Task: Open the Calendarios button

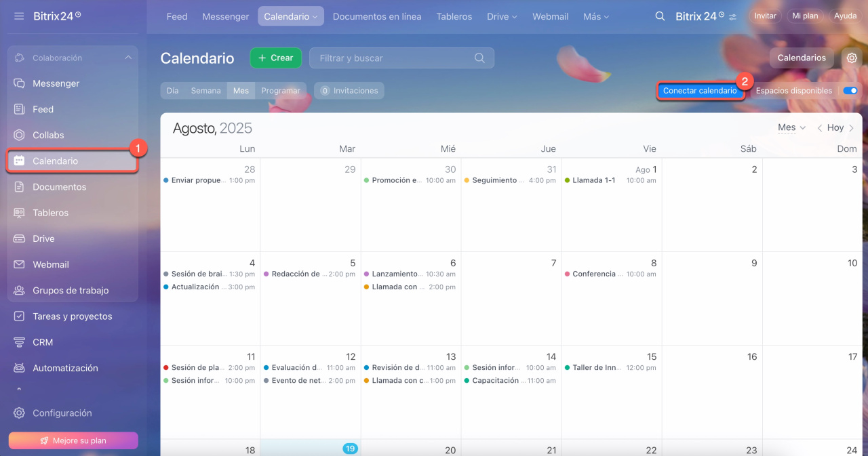Action: pos(802,58)
